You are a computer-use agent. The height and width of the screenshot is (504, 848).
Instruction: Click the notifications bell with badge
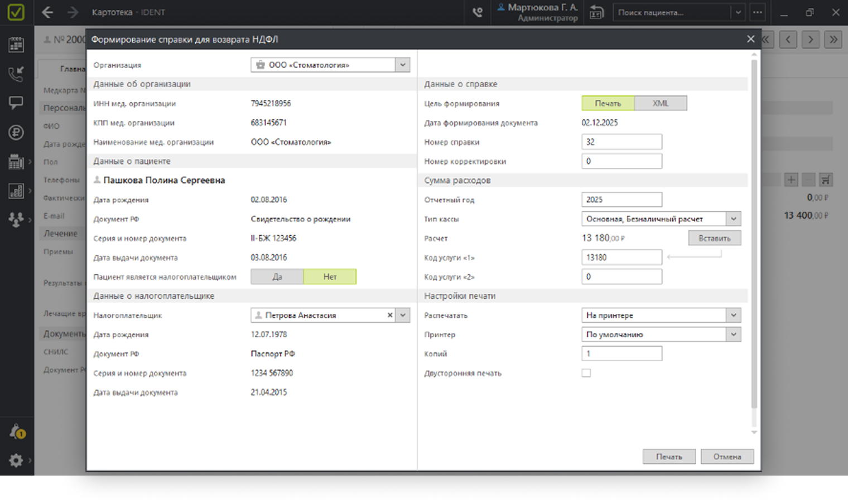point(16,432)
